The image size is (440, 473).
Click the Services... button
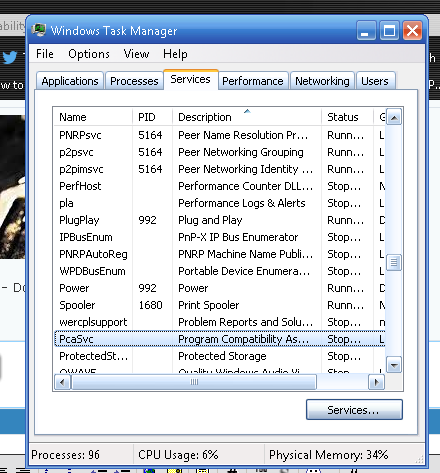(354, 410)
